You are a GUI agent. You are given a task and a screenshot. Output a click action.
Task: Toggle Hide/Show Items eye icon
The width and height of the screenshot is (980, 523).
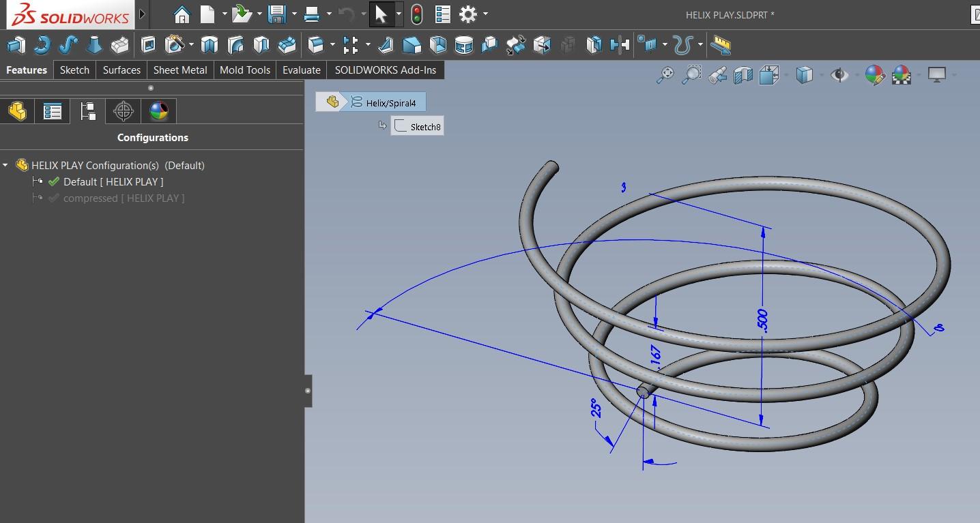[x=839, y=75]
